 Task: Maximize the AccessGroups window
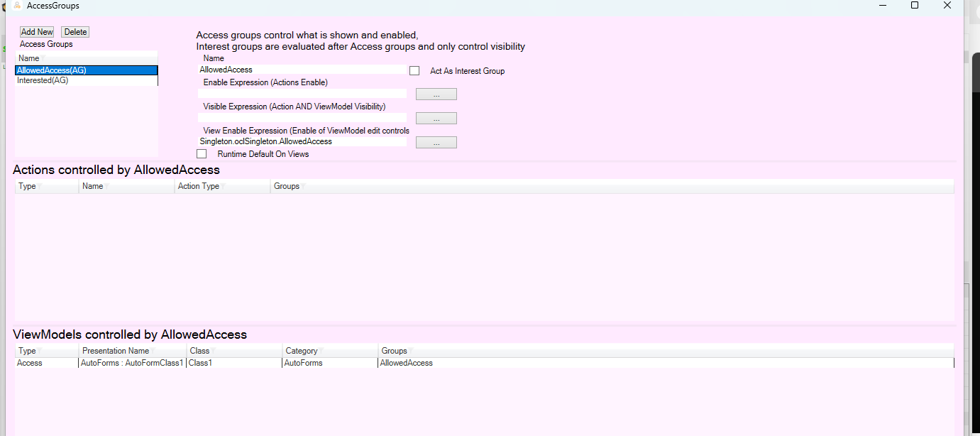pos(915,5)
